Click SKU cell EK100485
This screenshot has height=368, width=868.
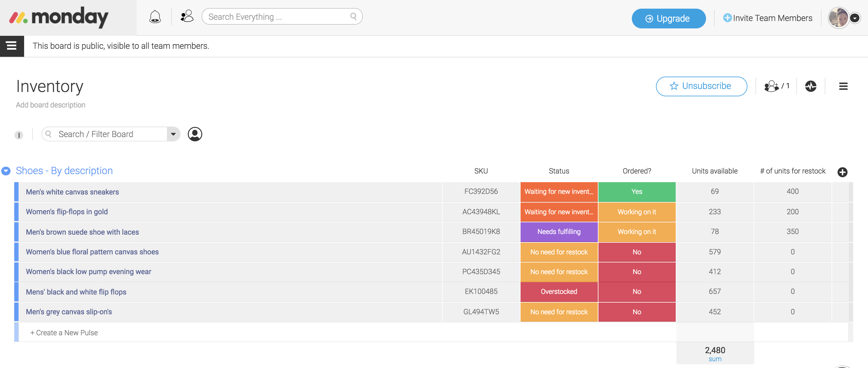481,292
